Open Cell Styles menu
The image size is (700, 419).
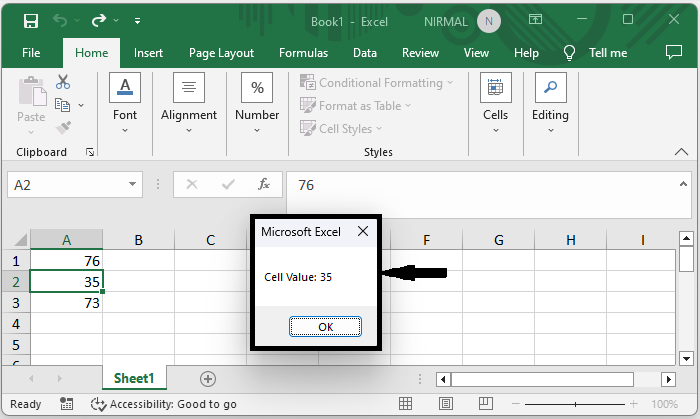coord(341,129)
